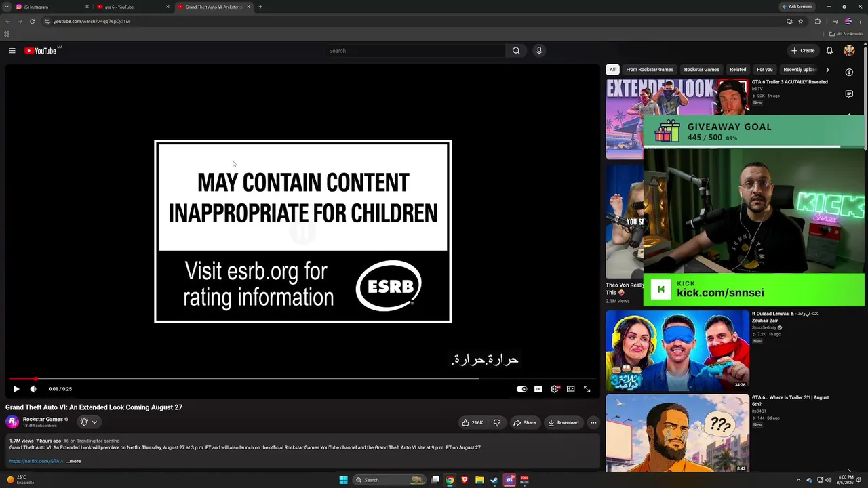Click the Windows taskbar search box
This screenshot has width=868, height=488.
coord(391,480)
